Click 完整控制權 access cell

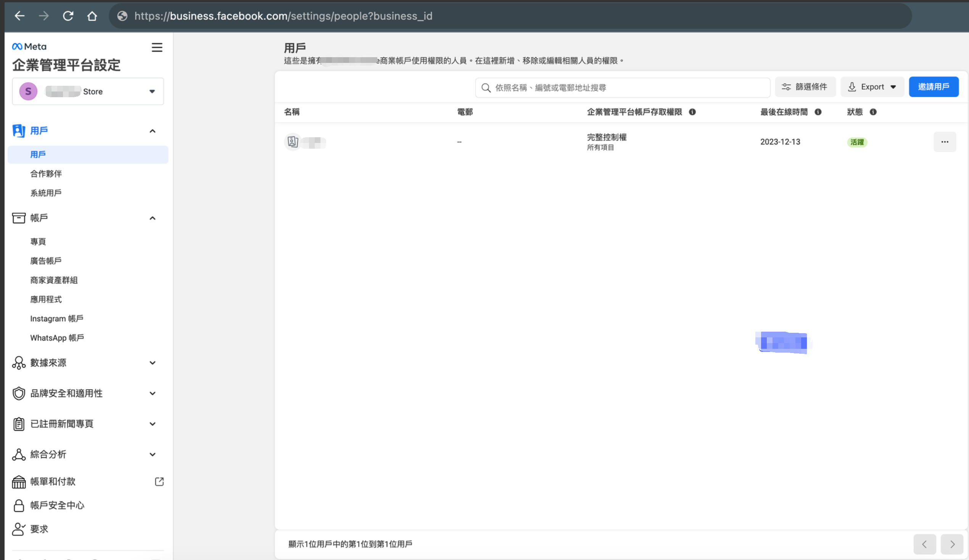click(x=607, y=141)
